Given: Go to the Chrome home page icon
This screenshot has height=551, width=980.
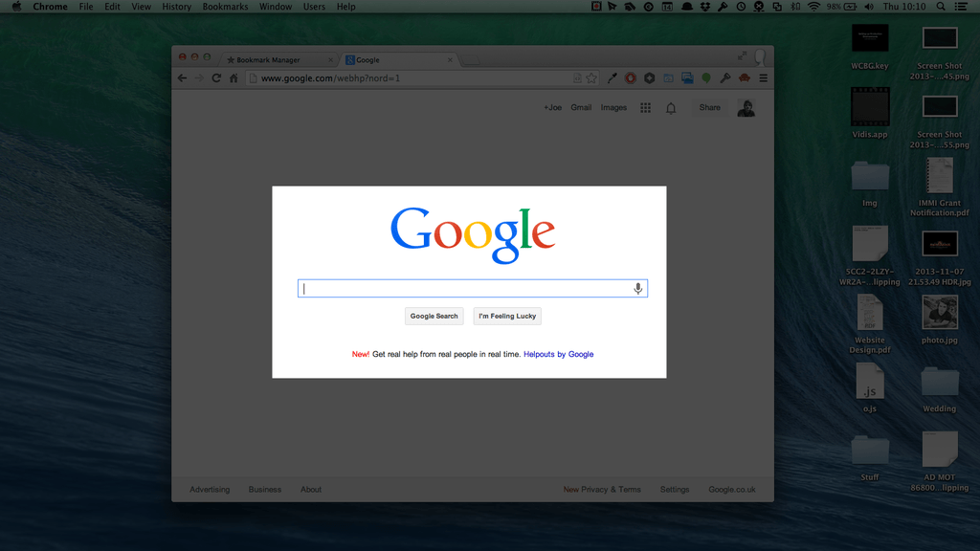Looking at the screenshot, I should [234, 78].
